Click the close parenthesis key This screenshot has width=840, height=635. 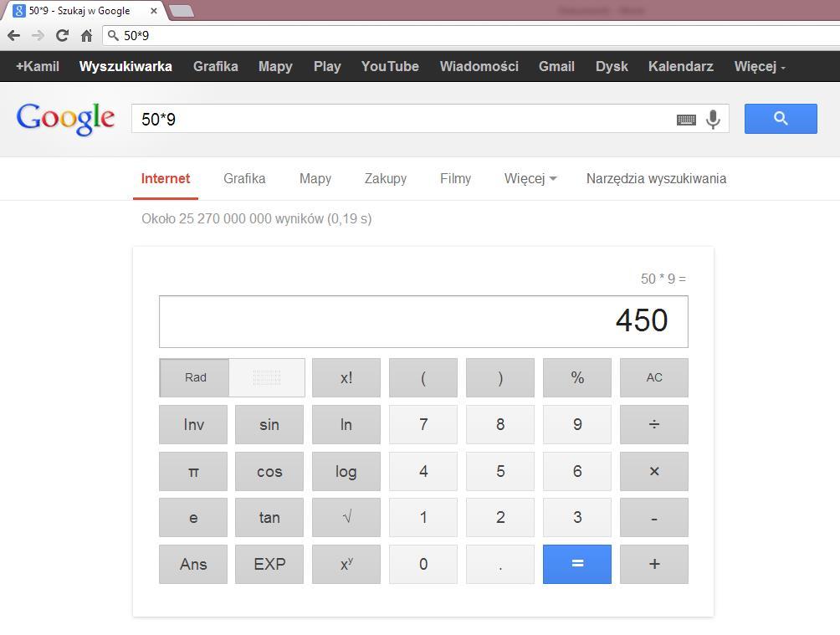coord(500,378)
